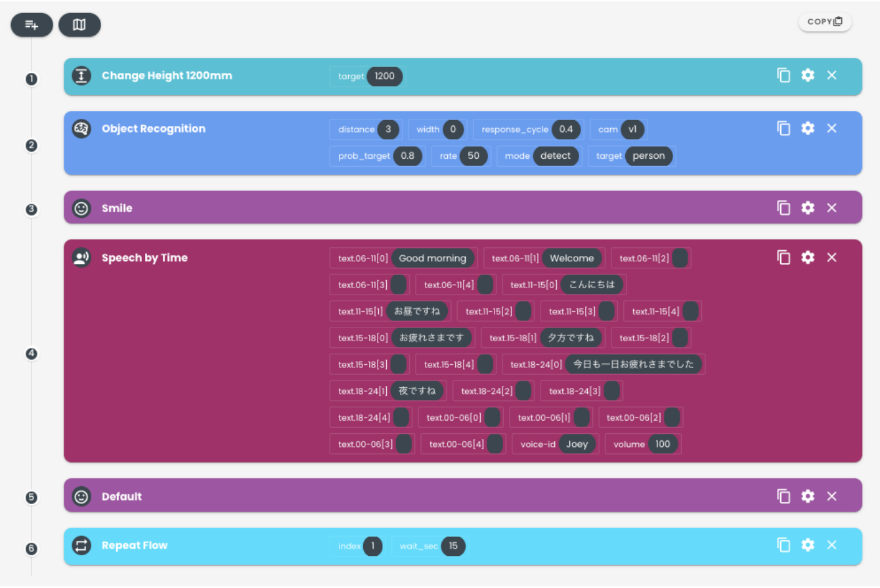Duplicate the Repeat Flow step
Screen dimensions: 880x588
[783, 545]
